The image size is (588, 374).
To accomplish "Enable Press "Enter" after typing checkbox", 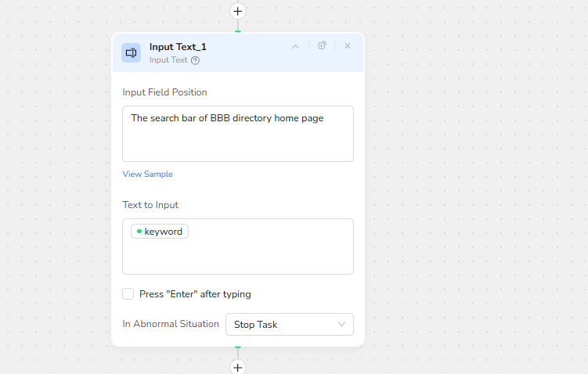I will [128, 294].
